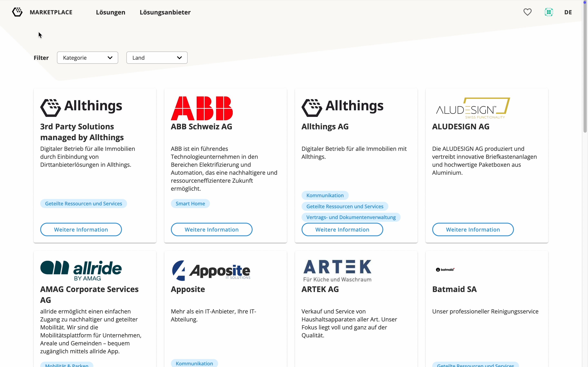Open the user profile avatar icon

(548, 12)
